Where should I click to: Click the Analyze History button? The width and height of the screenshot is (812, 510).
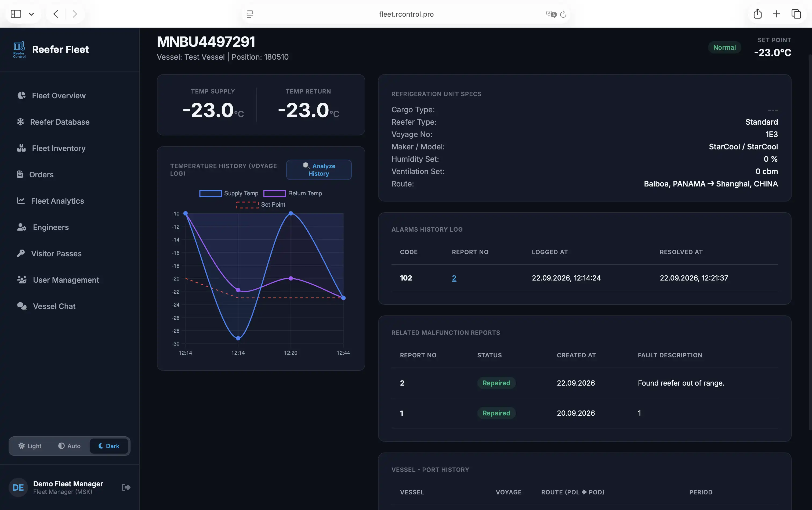tap(319, 170)
